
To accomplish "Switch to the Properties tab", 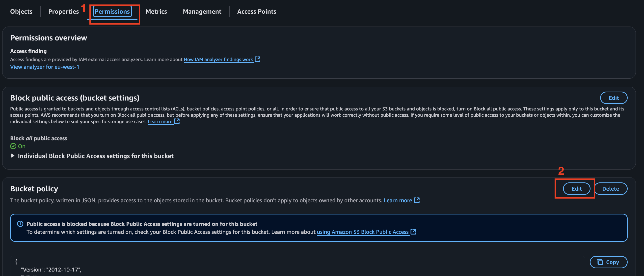I will [63, 11].
